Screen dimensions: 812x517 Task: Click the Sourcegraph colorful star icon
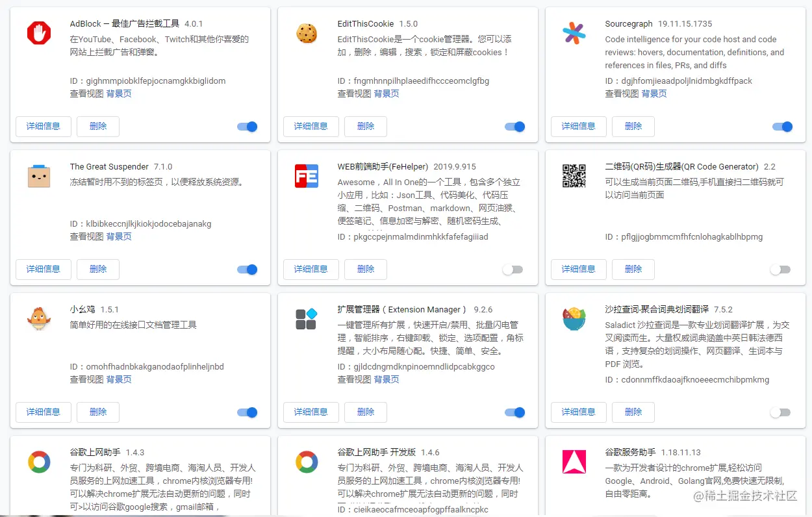(574, 33)
